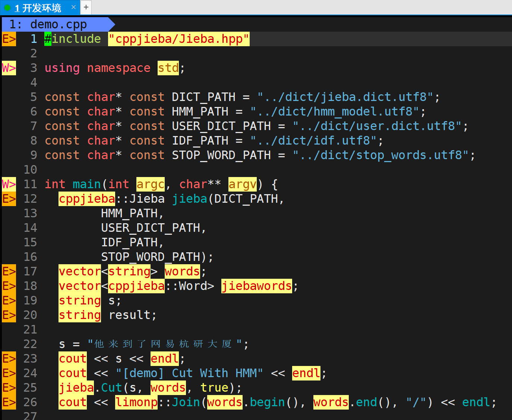The height and width of the screenshot is (420, 512).
Task: Click the "../dict/idf.utf8" string
Action: (313, 140)
